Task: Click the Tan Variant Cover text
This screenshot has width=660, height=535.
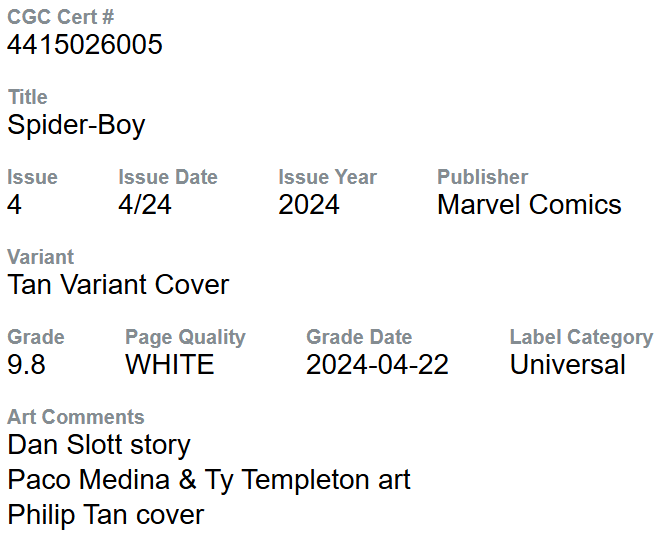Action: [x=118, y=285]
